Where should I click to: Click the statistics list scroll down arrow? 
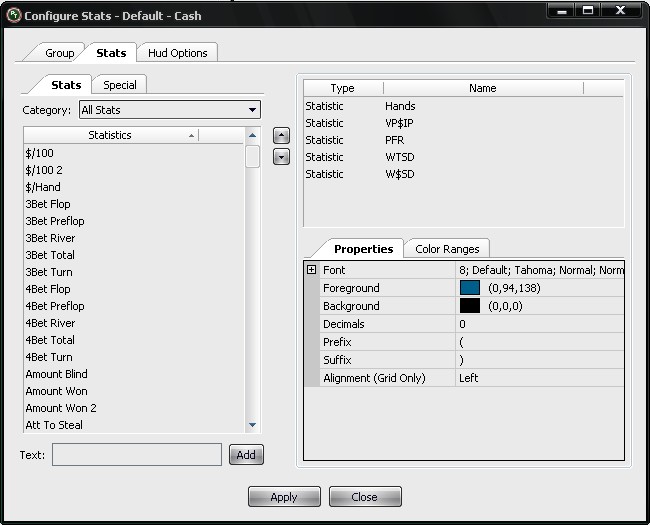tap(252, 425)
